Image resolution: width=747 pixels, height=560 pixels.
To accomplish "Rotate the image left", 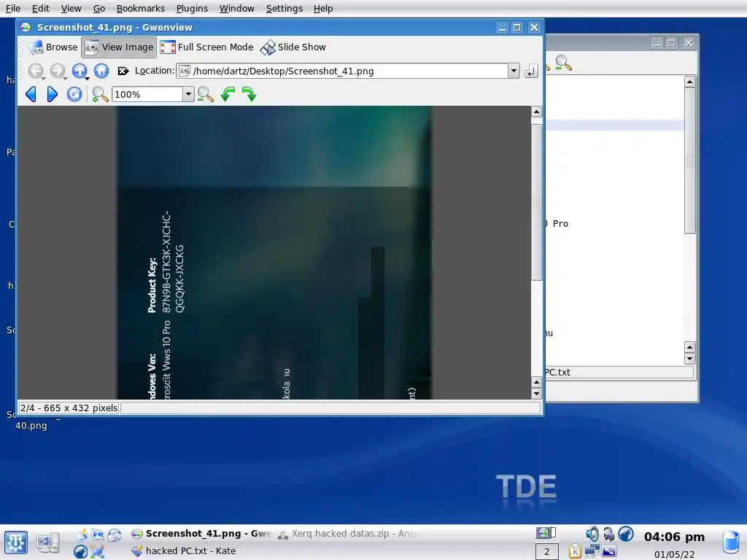I will 228,94.
